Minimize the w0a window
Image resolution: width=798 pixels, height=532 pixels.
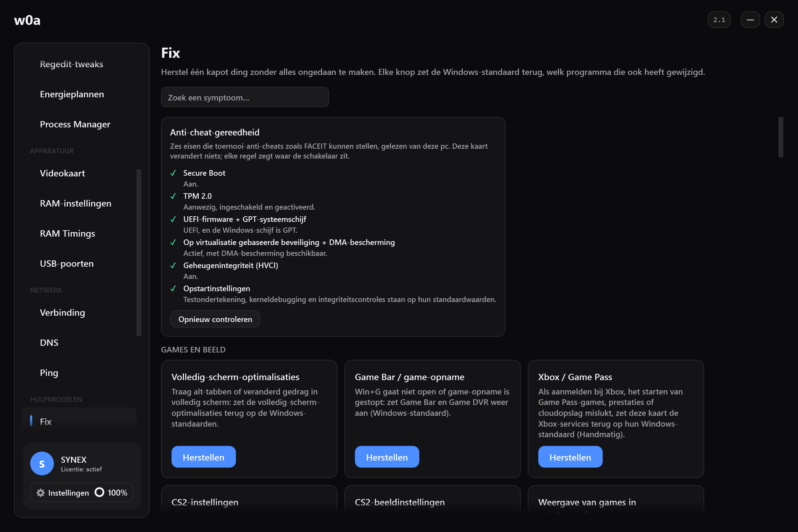(x=750, y=20)
